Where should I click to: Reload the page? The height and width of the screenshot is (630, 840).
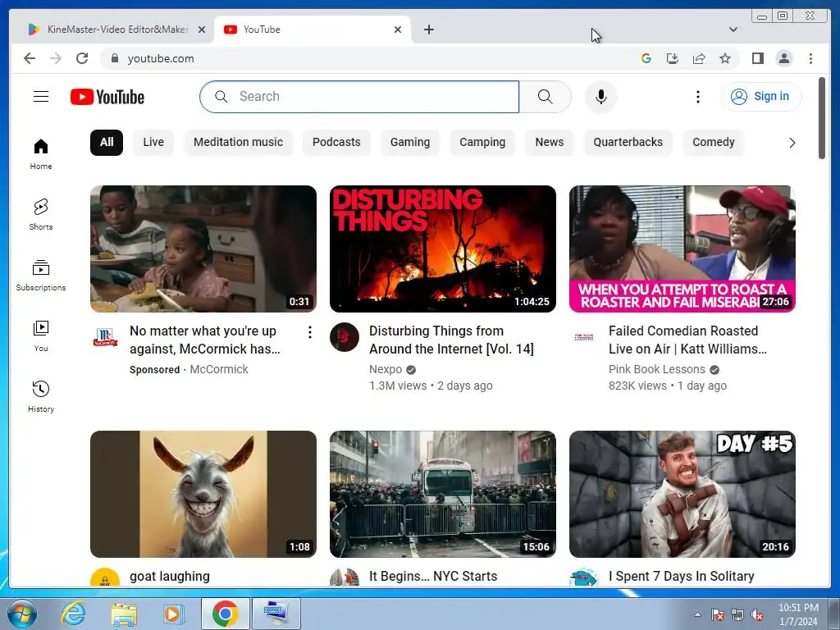[x=82, y=58]
